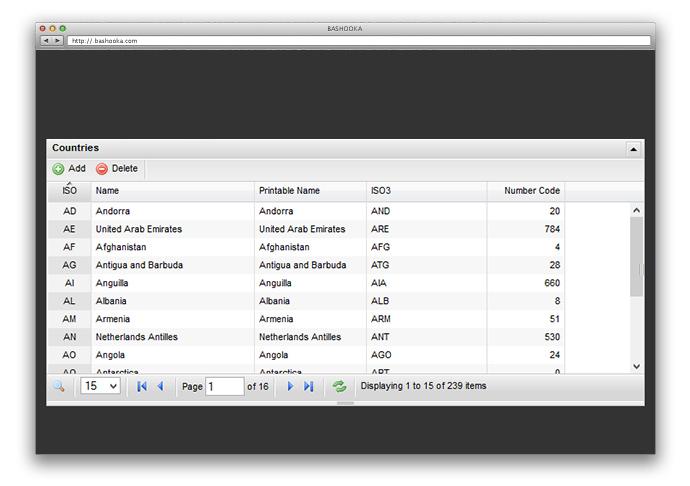Click the AM ISO cell
690x486 pixels.
coord(70,319)
